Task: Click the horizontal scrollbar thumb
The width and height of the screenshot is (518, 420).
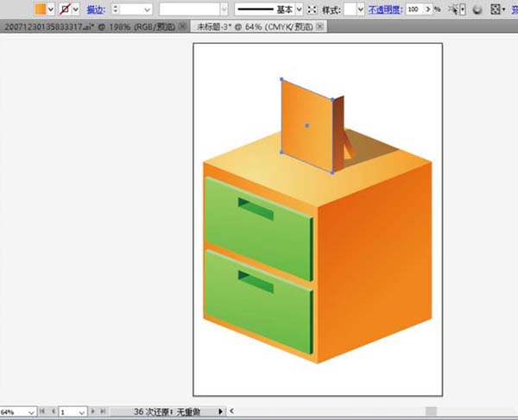Action: click(431, 411)
